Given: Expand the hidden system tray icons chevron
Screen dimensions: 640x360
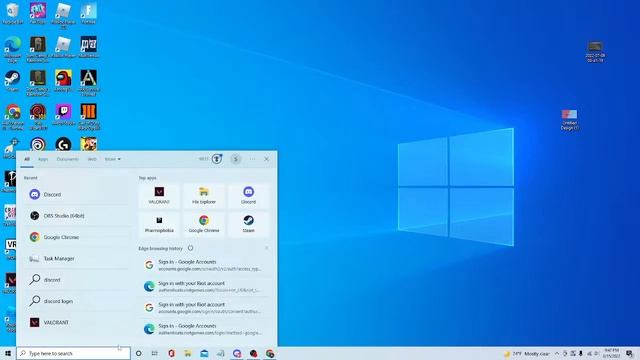Looking at the screenshot, I should 557,353.
